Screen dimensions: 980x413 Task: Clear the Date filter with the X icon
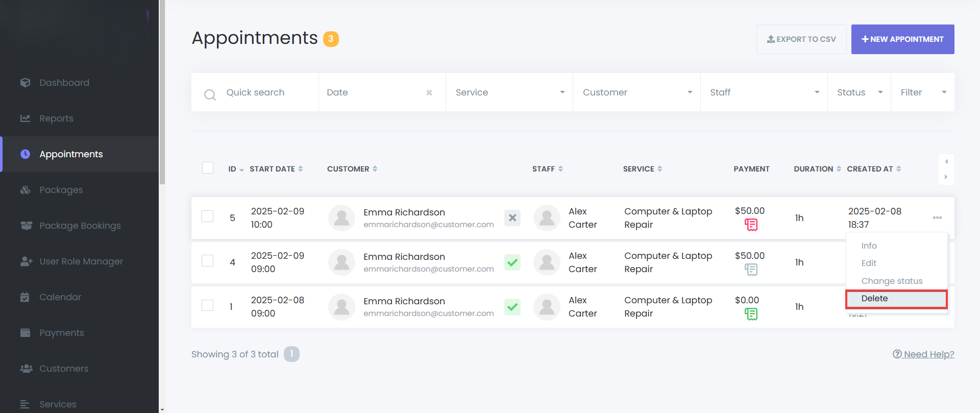coord(429,93)
